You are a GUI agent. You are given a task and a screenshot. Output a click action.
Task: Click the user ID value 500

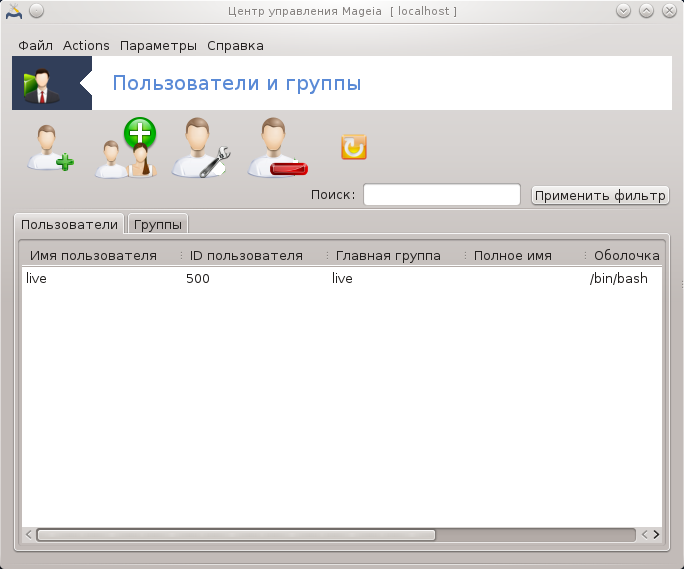(198, 278)
